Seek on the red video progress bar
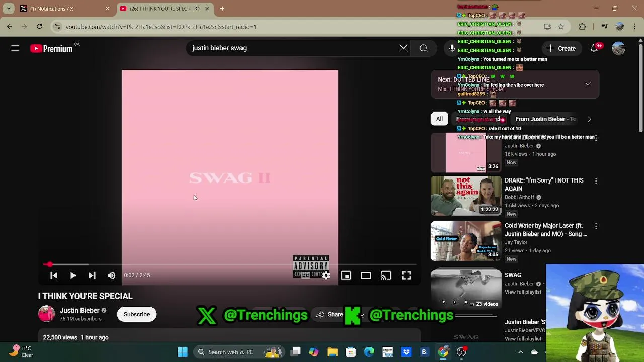Viewport: 644px width, 362px height. (x=230, y=264)
